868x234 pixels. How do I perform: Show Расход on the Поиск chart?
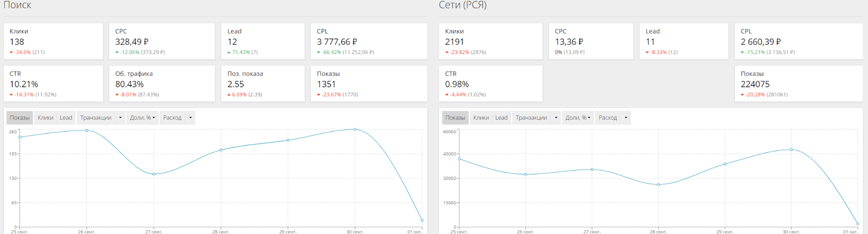tap(172, 118)
